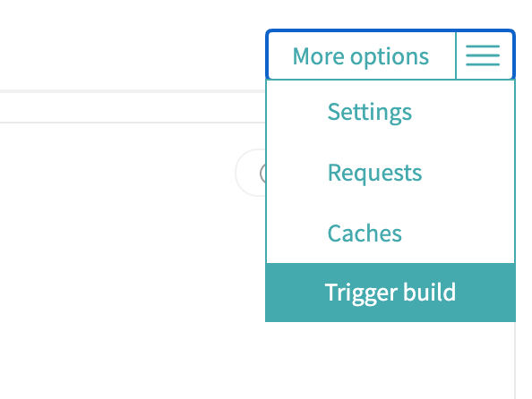
Task: Open the More options dropdown
Action: tap(390, 55)
